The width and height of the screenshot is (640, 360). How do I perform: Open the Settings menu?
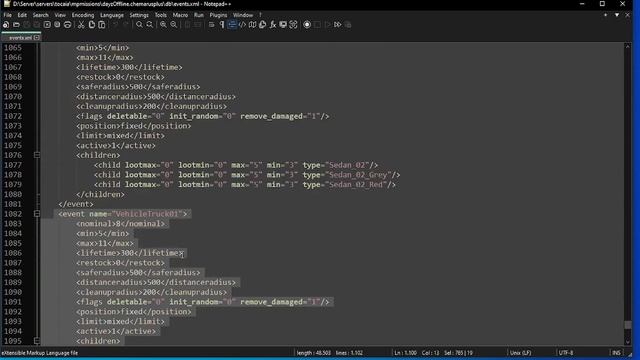coord(139,15)
